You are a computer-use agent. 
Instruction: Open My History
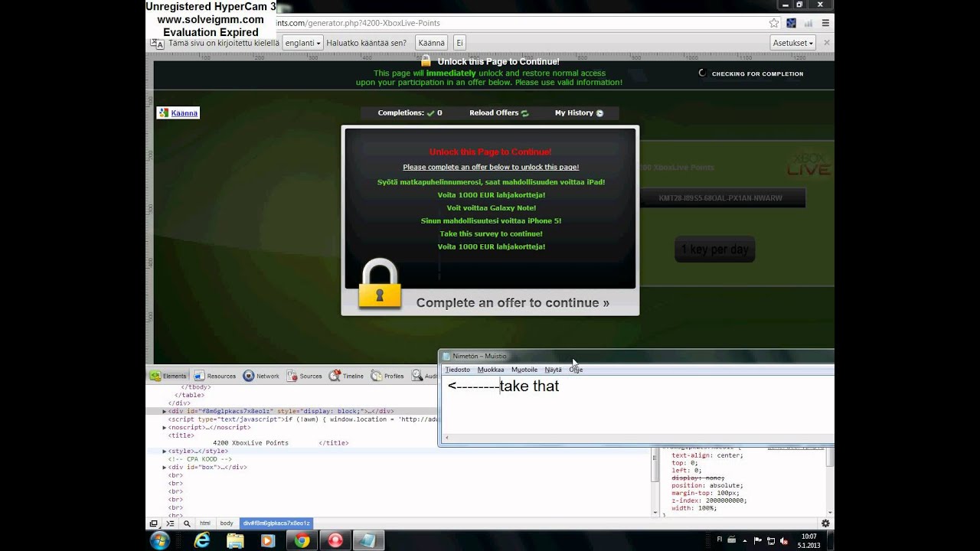(x=579, y=112)
